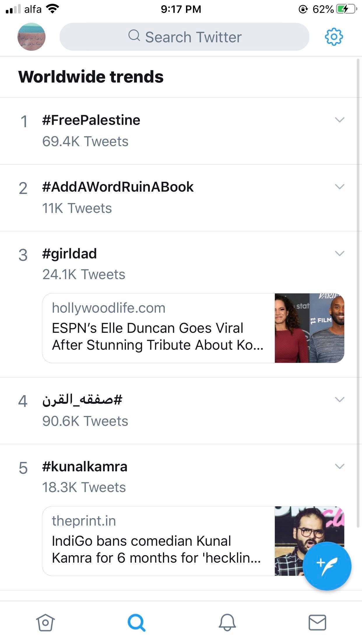This screenshot has width=362, height=644.
Task: Click the vertical scrollbar on the right
Action: tap(359, 293)
